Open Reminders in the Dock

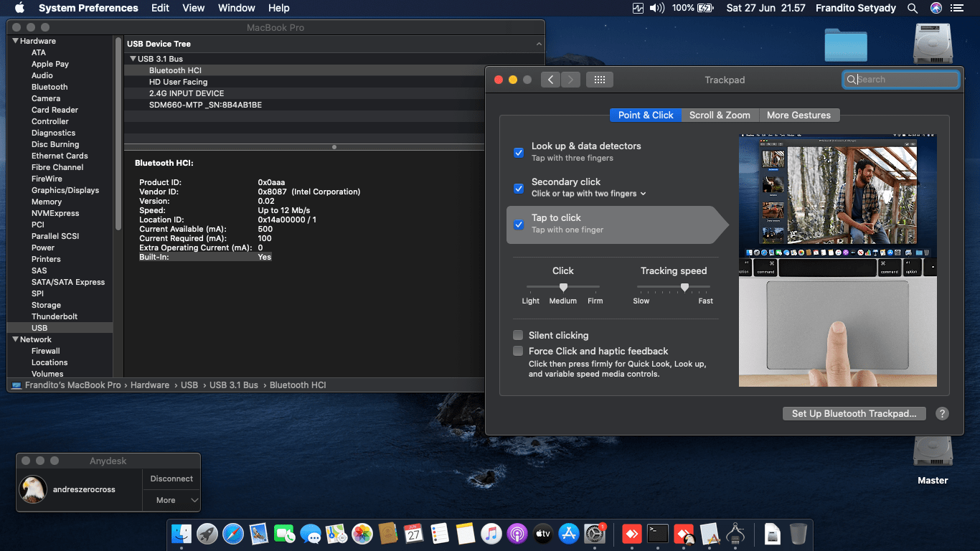pos(440,534)
